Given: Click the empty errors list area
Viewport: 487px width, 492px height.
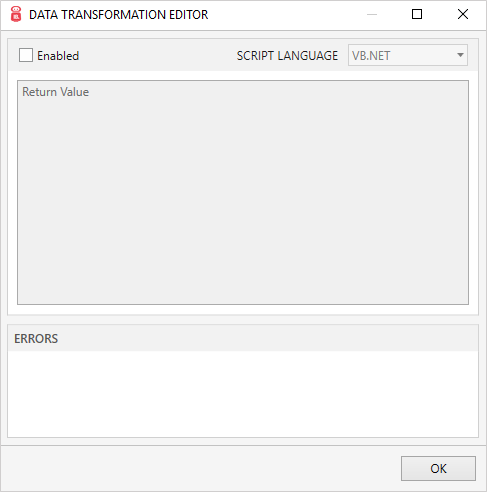Looking at the screenshot, I should 243,394.
